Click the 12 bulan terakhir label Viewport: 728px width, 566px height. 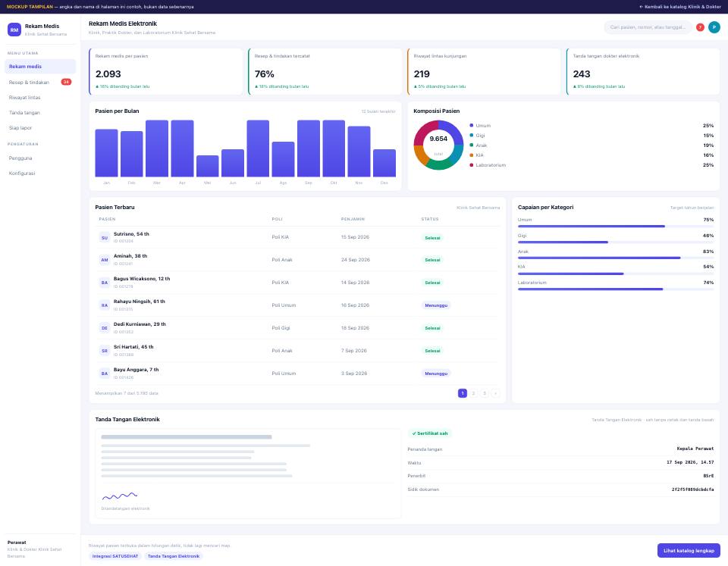click(378, 111)
